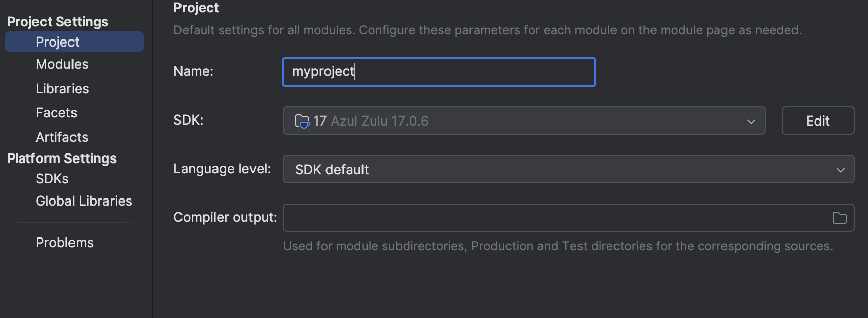
Task: Select Project in the settings sidebar
Action: 57,42
